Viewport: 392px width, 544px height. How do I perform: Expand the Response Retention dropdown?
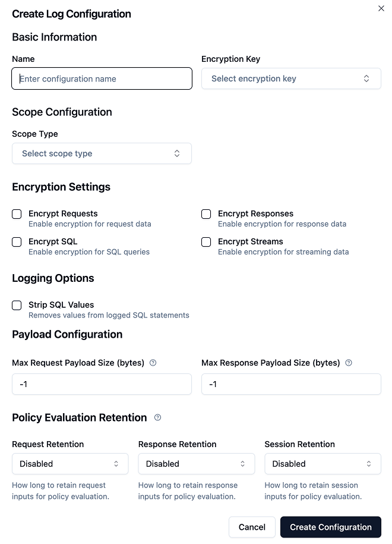(196, 464)
